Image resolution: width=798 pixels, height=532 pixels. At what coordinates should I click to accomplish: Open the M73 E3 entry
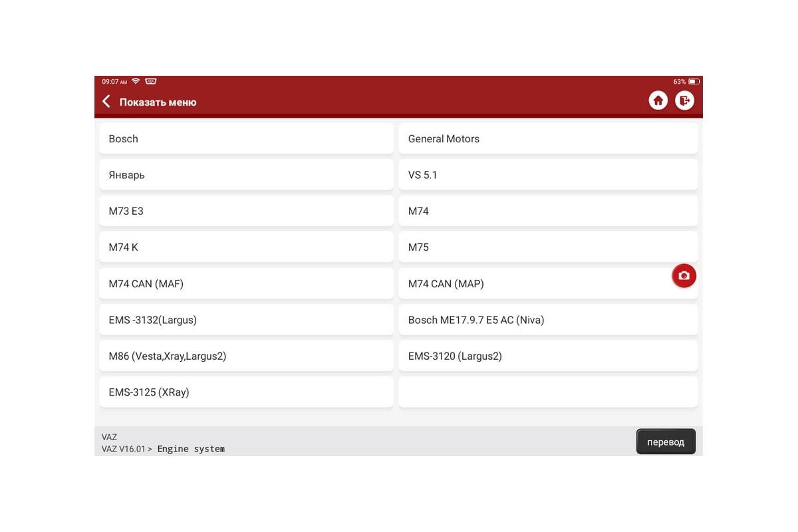coord(247,211)
